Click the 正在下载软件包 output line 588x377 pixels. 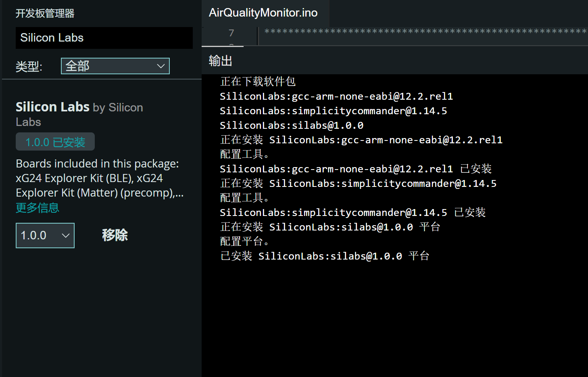click(x=258, y=82)
